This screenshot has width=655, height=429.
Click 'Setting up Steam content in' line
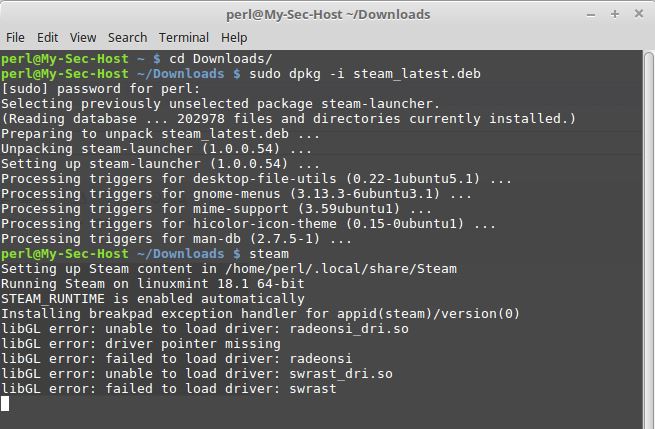(x=229, y=269)
